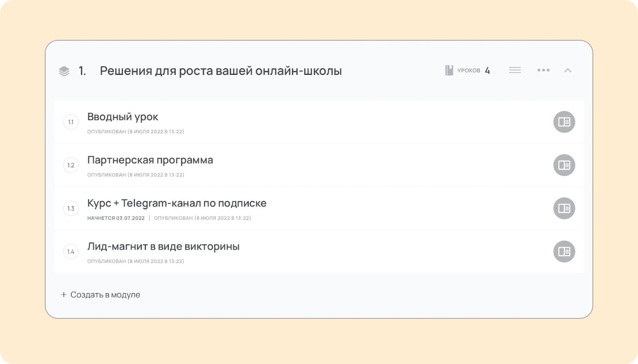Click the module layers icon beside number 1
Viewport: 638px width, 364px height.
[64, 71]
